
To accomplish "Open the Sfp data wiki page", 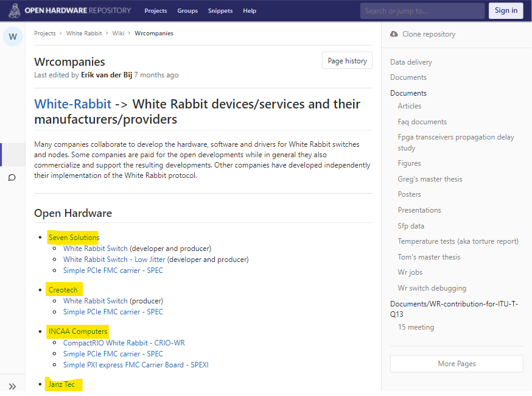I will tap(411, 226).
